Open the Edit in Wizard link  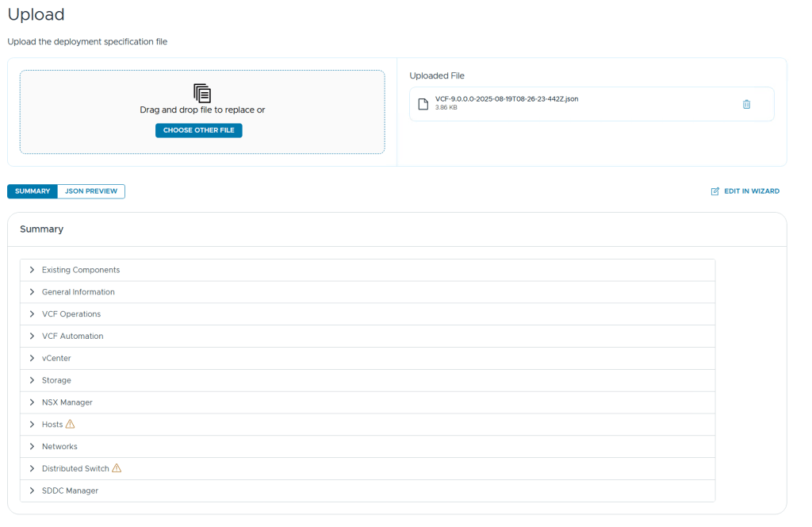click(751, 191)
